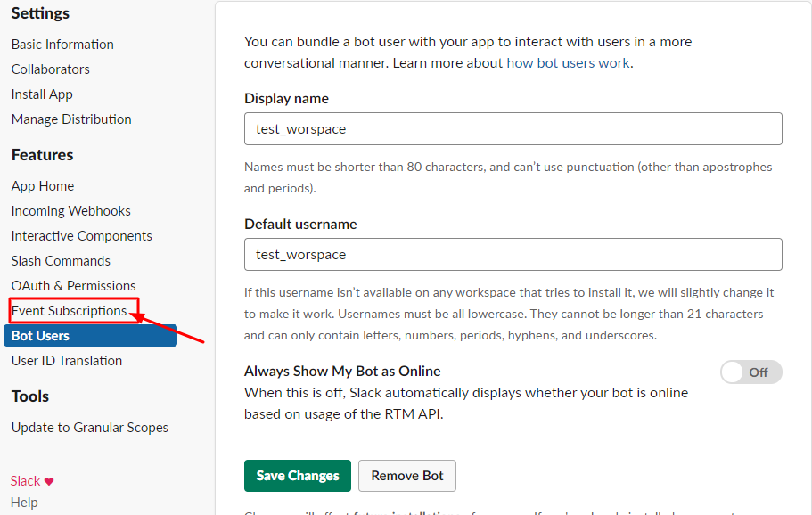Open the Collaborators settings page

coord(51,69)
